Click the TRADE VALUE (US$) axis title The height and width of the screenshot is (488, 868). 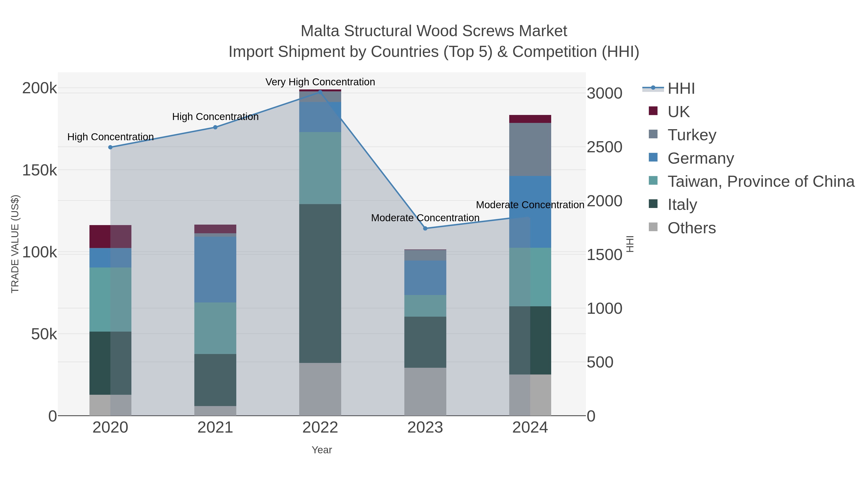15,244
